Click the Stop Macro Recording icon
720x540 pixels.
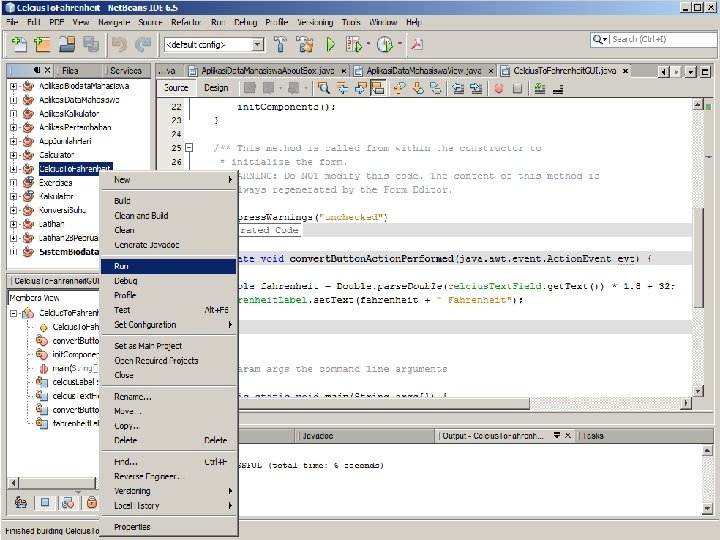[x=518, y=88]
